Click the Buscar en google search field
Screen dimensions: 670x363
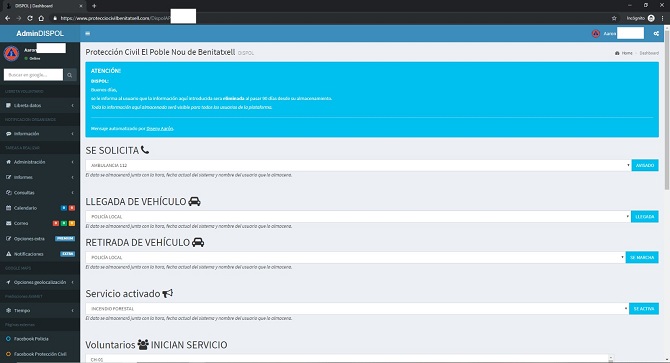[x=33, y=75]
